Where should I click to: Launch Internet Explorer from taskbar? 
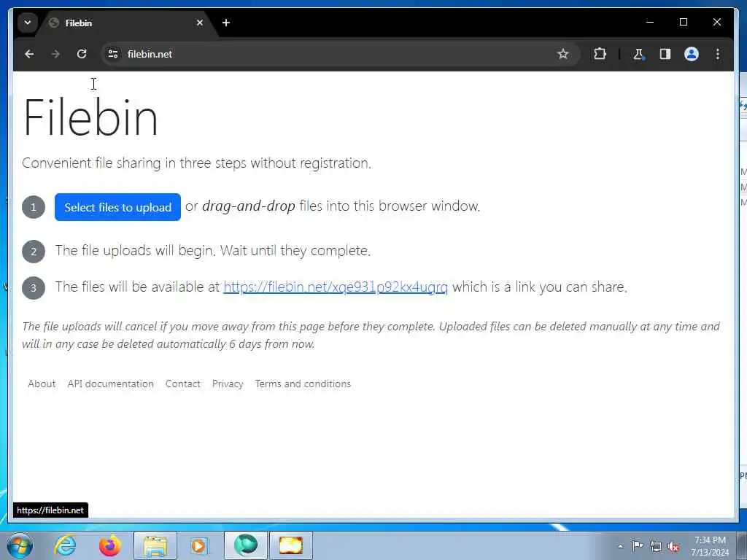tap(65, 545)
